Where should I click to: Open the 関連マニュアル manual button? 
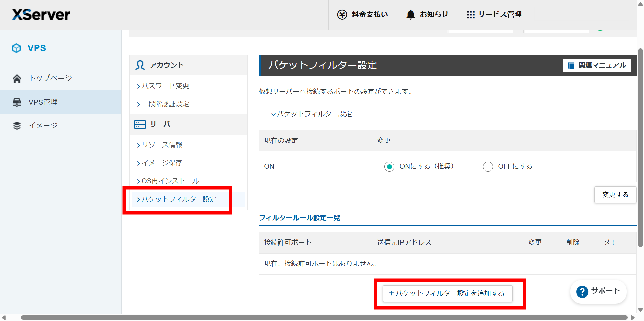coord(597,65)
